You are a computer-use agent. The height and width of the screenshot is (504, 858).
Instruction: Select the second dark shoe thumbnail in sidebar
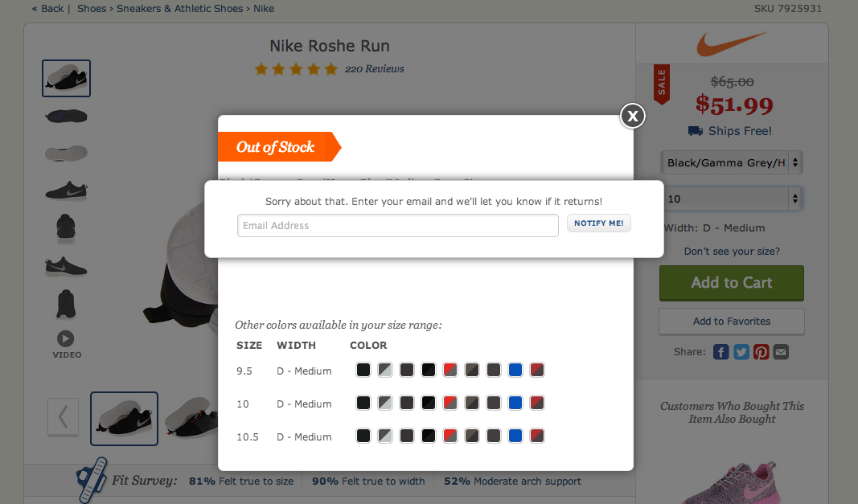click(x=66, y=116)
